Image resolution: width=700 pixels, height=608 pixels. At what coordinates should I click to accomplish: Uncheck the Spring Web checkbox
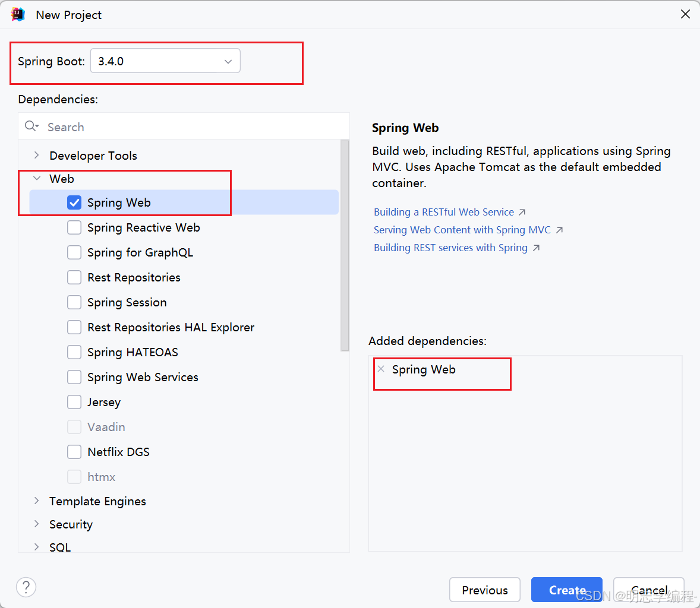[x=74, y=202]
